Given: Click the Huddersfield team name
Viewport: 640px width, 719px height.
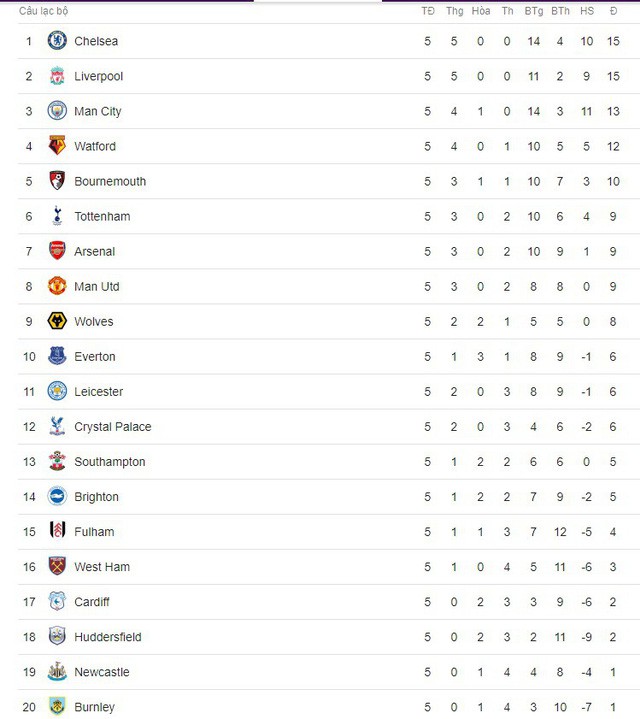Looking at the screenshot, I should tap(108, 637).
